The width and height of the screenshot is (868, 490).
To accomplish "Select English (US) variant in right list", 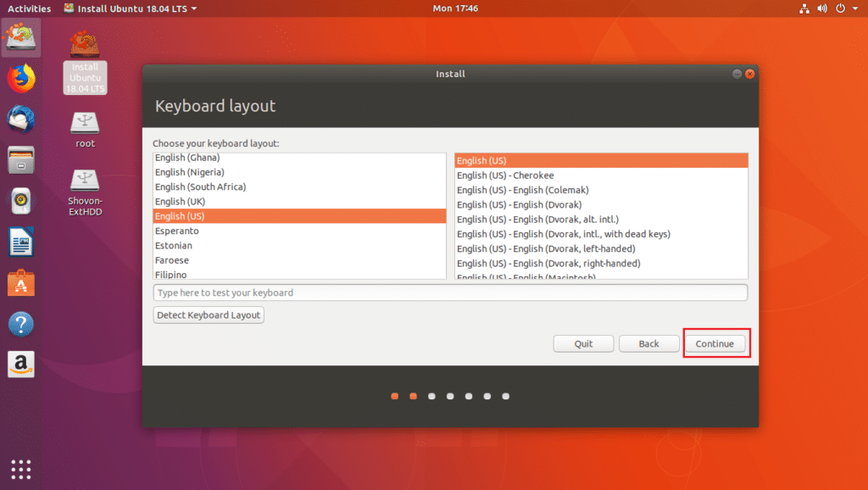I will (x=601, y=160).
